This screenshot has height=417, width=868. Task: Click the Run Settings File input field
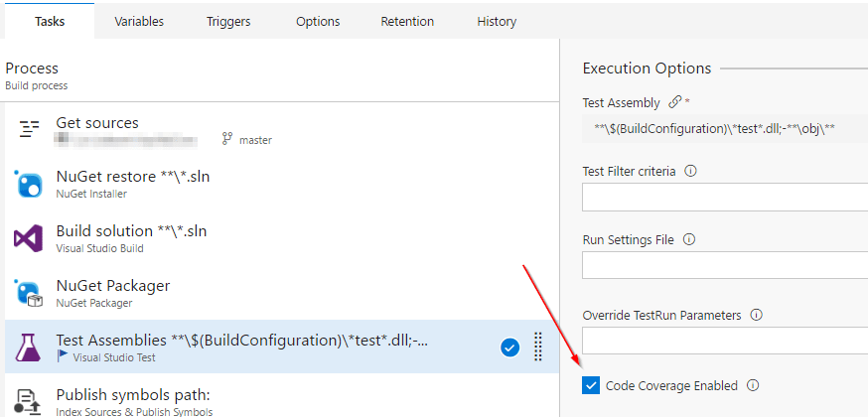[x=725, y=266]
